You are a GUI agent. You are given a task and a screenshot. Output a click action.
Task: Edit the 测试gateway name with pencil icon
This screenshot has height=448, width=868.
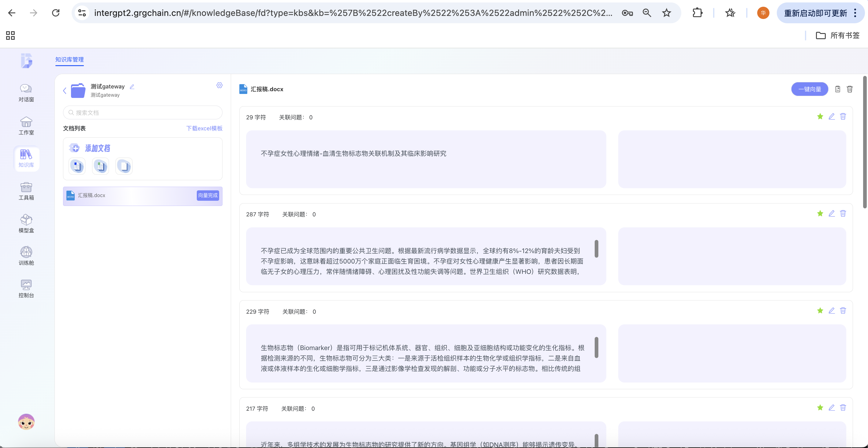132,87
